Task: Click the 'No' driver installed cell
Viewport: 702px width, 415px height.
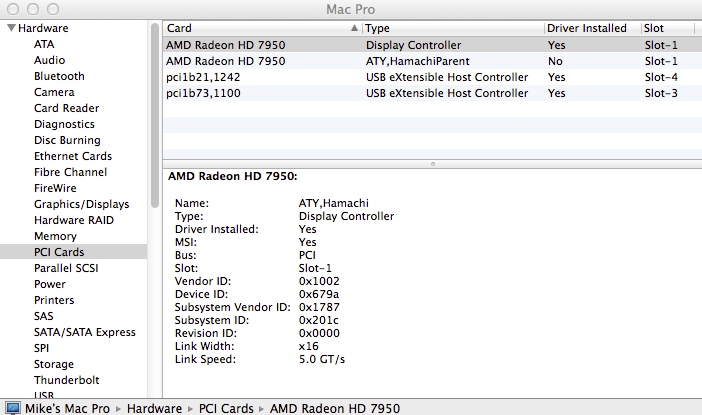Action: [x=555, y=61]
